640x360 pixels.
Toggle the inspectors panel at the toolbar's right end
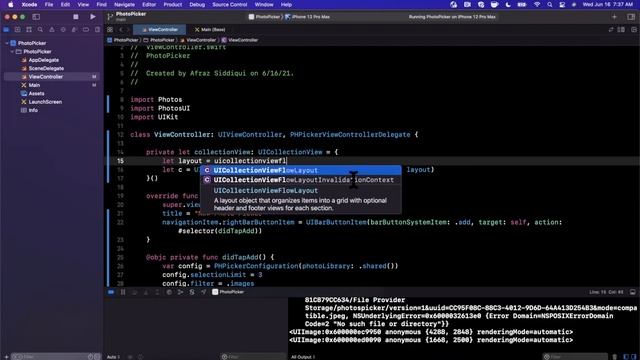tap(631, 17)
